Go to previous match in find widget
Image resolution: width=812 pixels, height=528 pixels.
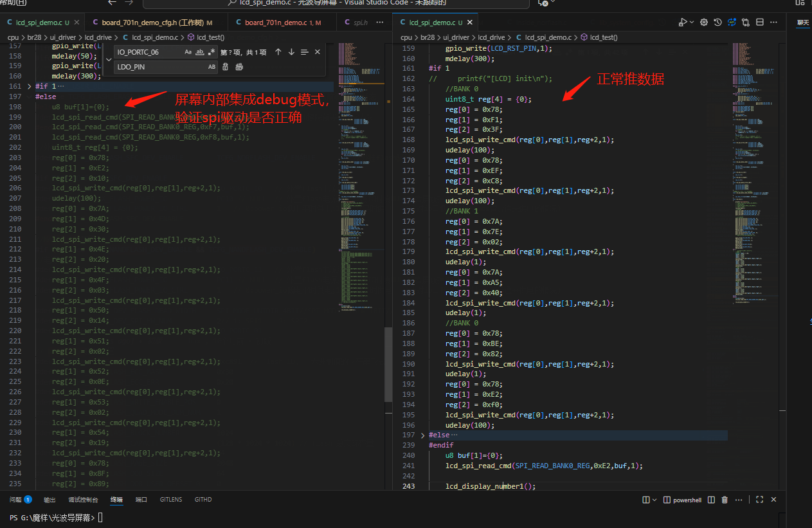(278, 51)
